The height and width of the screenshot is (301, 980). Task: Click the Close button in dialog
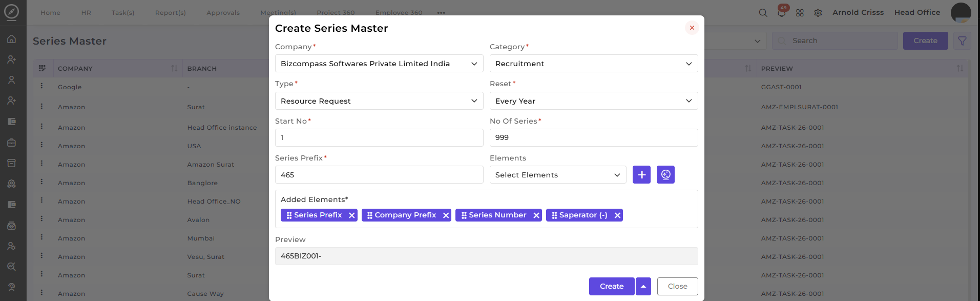pyautogui.click(x=677, y=286)
